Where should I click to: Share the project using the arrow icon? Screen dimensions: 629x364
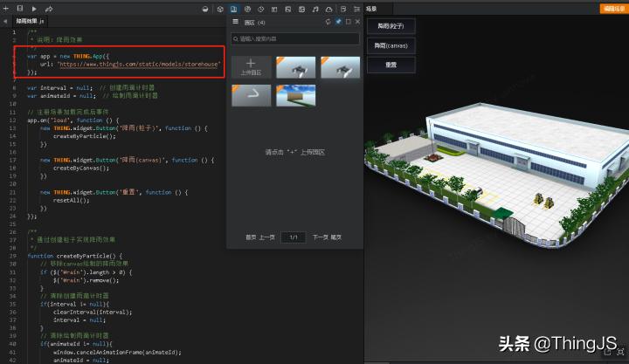click(49, 9)
